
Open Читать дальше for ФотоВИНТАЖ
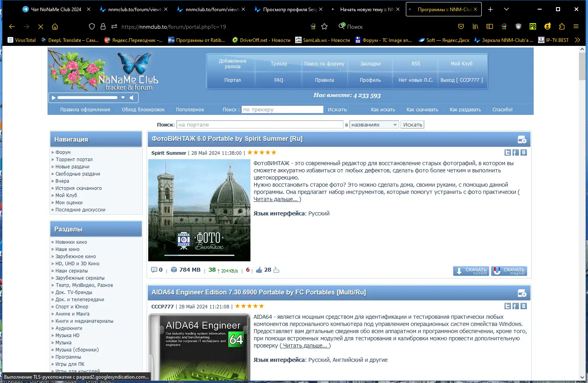276,199
